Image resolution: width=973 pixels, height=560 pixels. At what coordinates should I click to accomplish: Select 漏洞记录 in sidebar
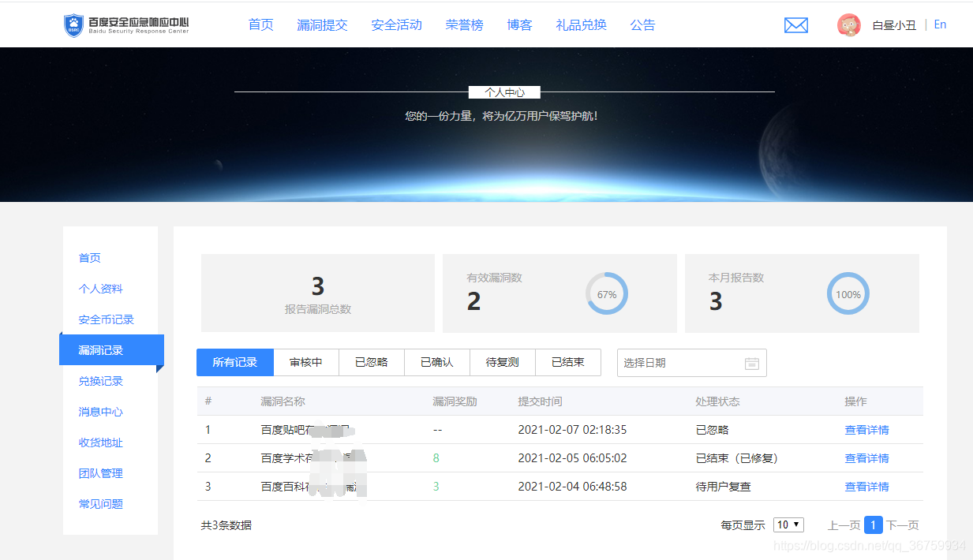coord(111,350)
